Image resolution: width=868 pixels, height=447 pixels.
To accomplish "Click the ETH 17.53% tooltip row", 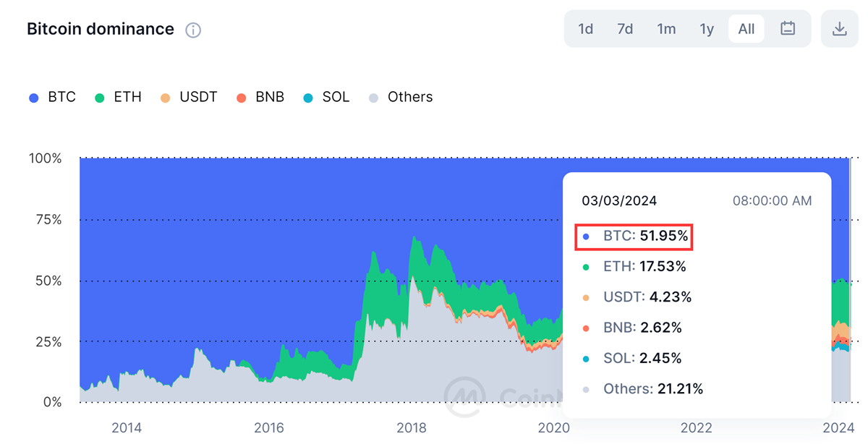I will coord(635,267).
